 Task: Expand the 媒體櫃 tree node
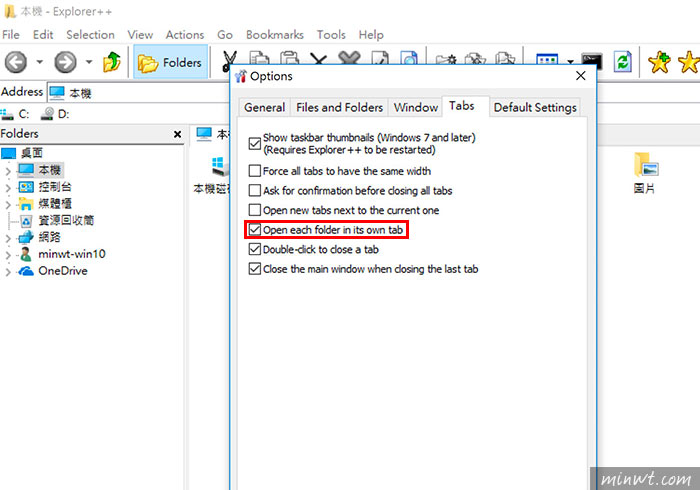tap(8, 205)
